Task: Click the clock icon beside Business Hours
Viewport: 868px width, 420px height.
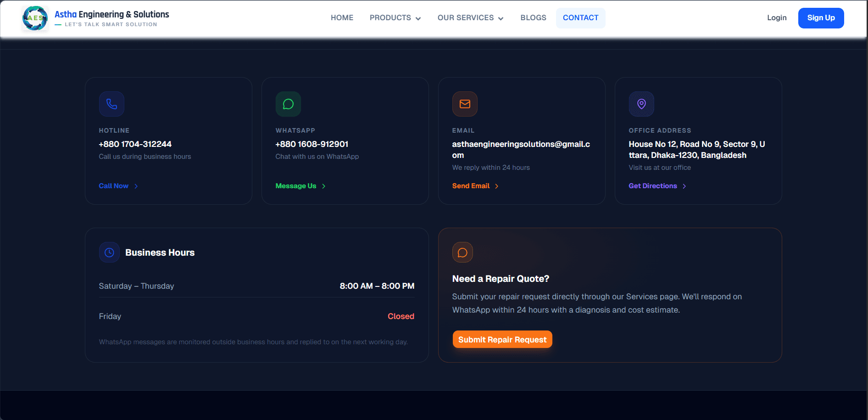Action: point(109,252)
